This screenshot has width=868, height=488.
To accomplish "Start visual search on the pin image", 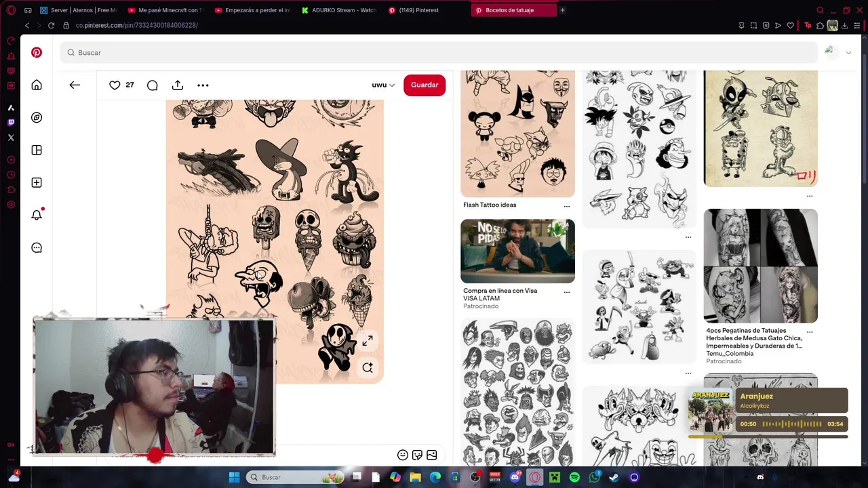I will point(368,367).
